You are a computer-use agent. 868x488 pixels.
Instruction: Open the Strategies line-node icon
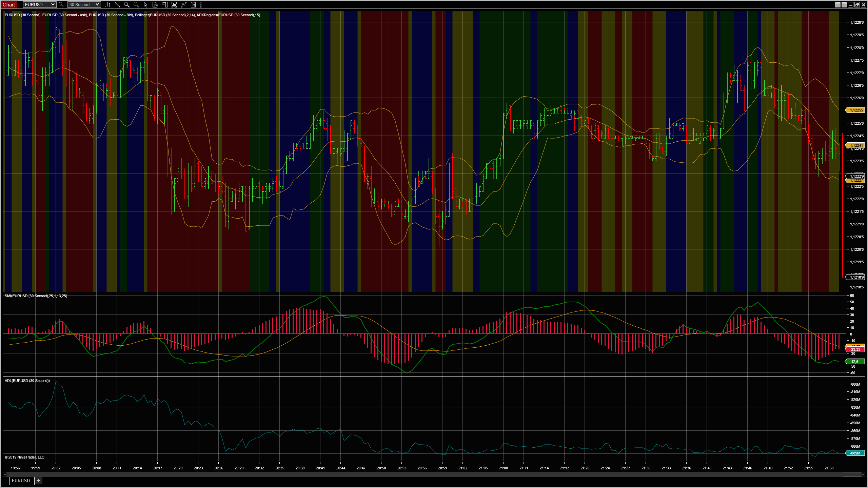coord(184,5)
